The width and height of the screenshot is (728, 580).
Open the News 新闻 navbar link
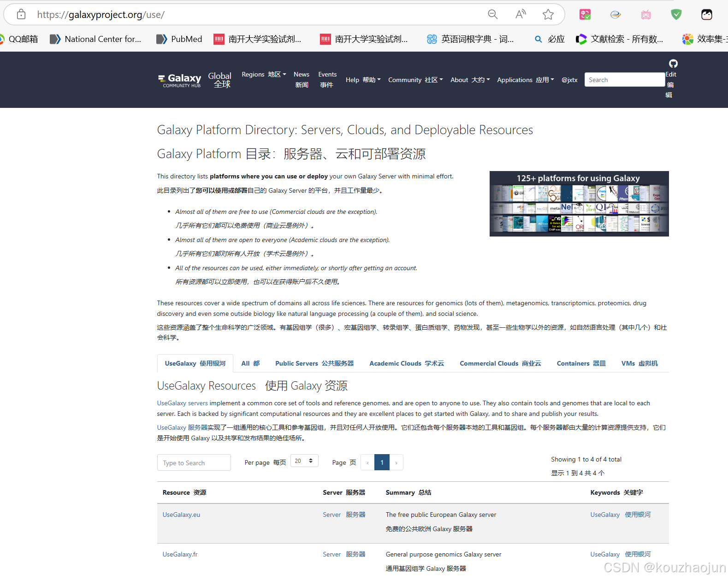pos(302,79)
